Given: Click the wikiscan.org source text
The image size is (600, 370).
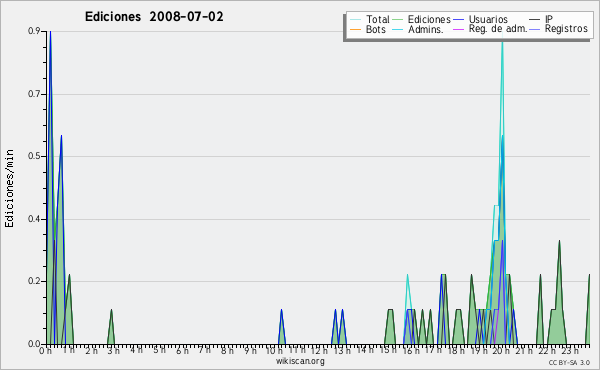Looking at the screenshot, I should tap(300, 361).
